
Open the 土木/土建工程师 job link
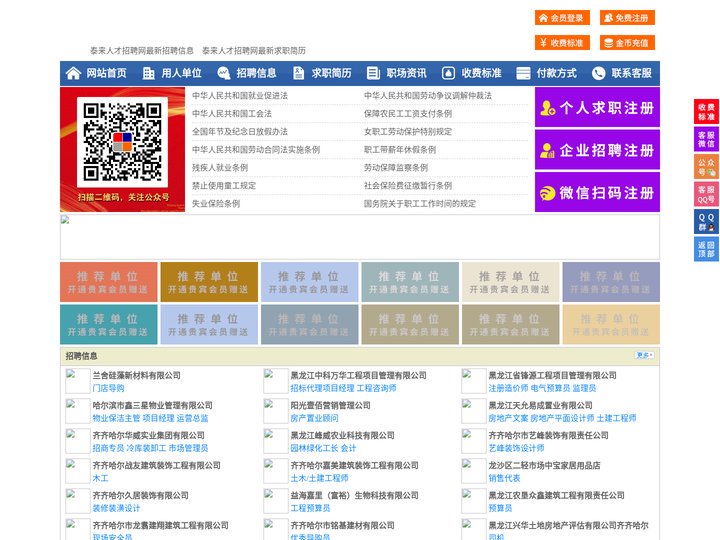319,478
